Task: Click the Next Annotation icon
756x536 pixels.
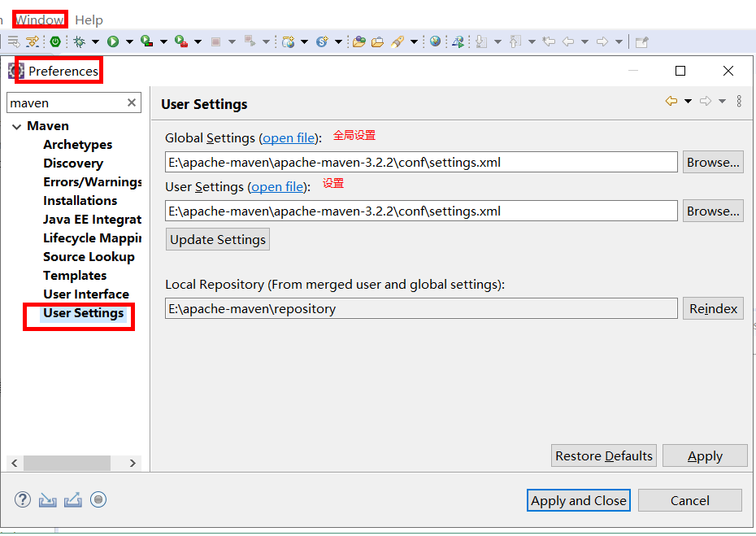Action: click(480, 42)
